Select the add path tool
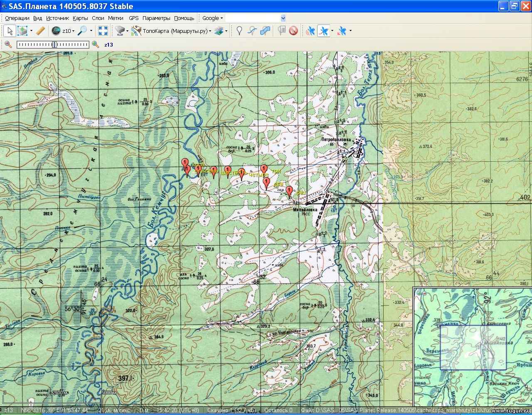The height and width of the screenshot is (415, 532). (x=252, y=31)
